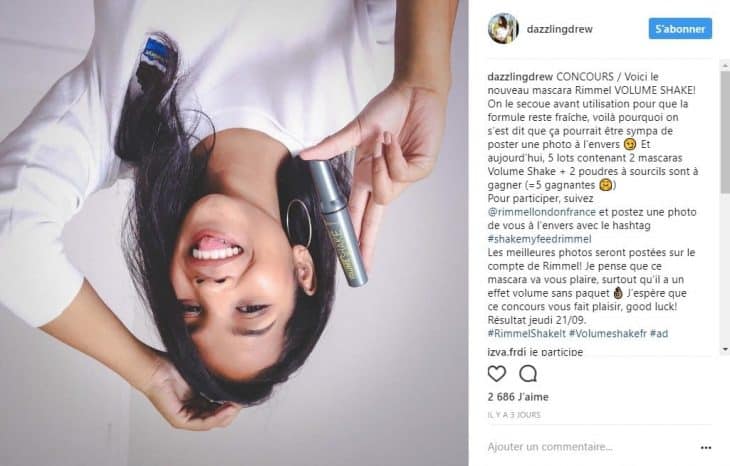The width and height of the screenshot is (730, 466).
Task: Open comments with the speech bubble icon
Action: [x=528, y=373]
